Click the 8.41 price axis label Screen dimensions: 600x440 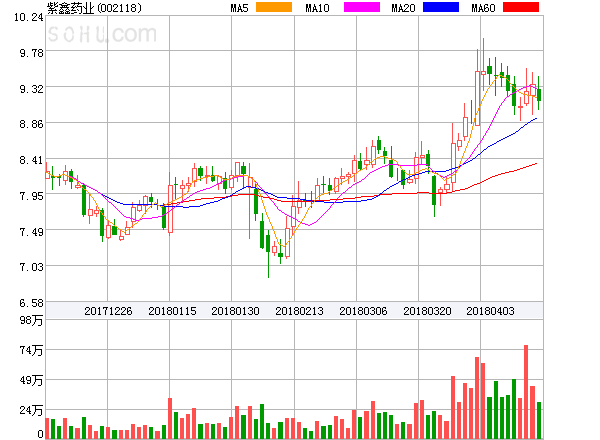[32, 160]
